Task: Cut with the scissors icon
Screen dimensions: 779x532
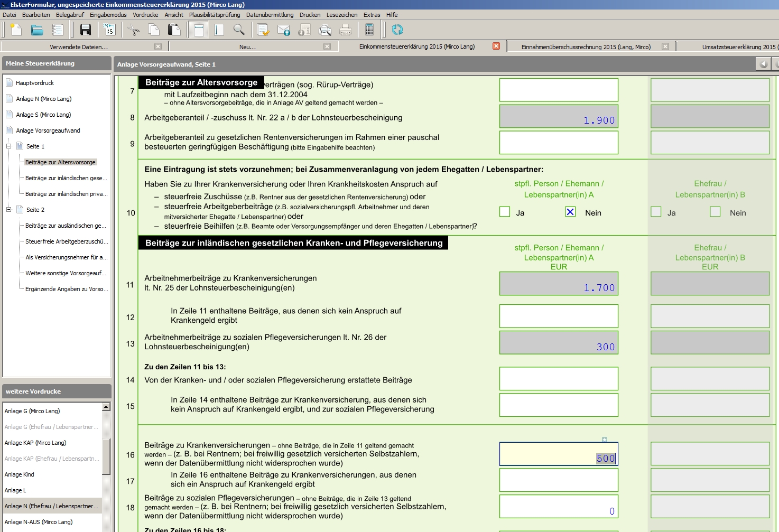Action: click(134, 30)
